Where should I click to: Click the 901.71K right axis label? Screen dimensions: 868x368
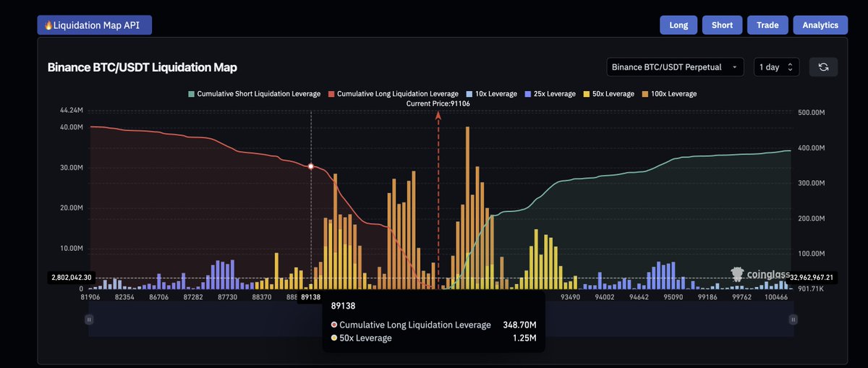[812, 289]
